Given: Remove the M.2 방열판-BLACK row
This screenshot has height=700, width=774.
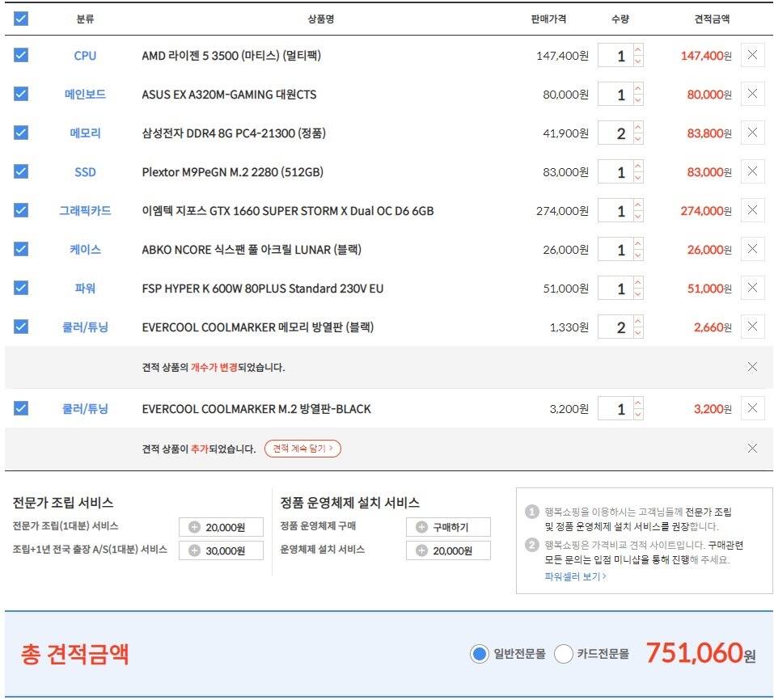Looking at the screenshot, I should pos(752,408).
